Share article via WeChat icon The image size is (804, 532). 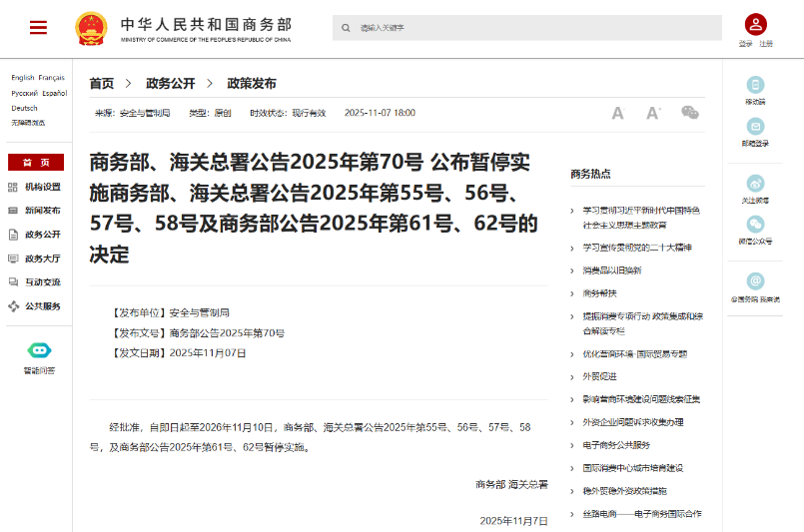tap(690, 112)
